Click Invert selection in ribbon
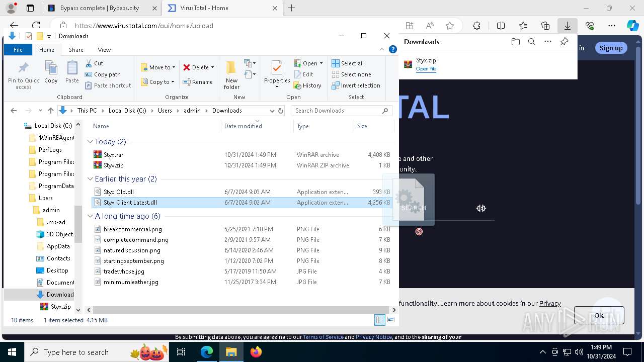Viewport: 644px width, 362px height. pos(356,85)
